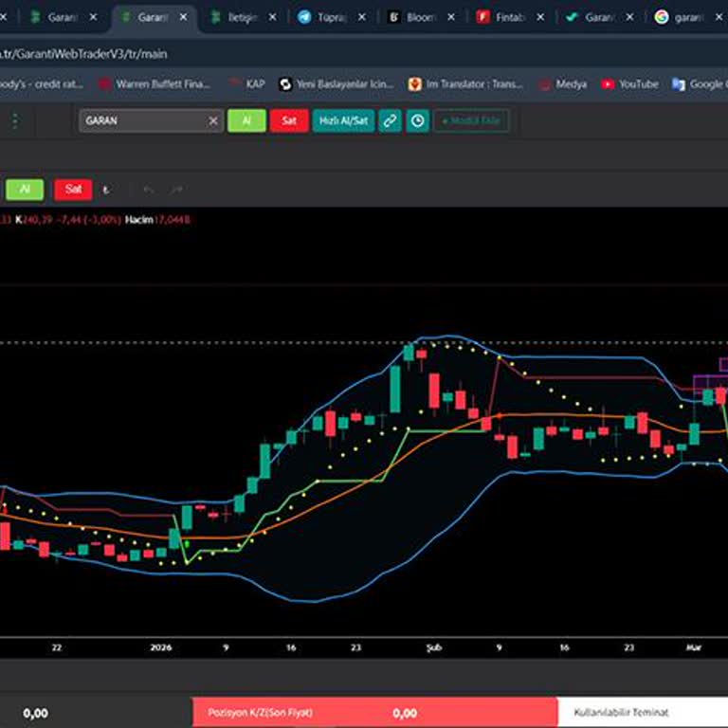Click the link icon next to Hızlı Al/Sat

point(390,120)
